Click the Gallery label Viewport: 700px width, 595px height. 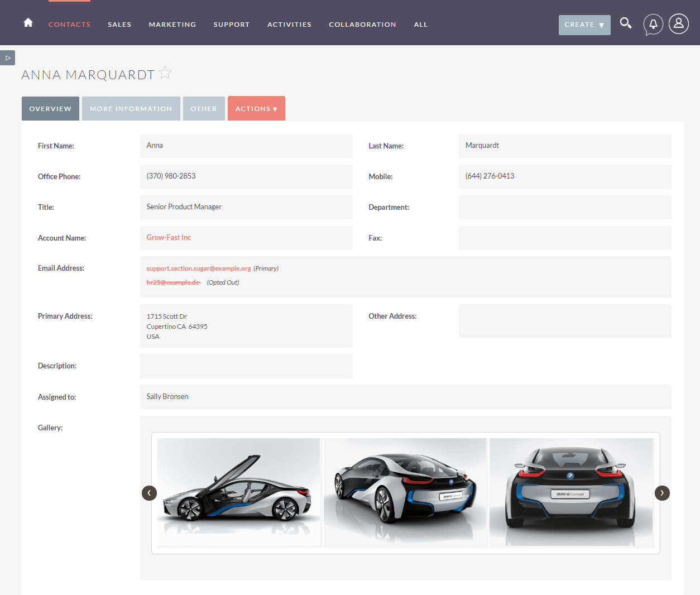(50, 428)
